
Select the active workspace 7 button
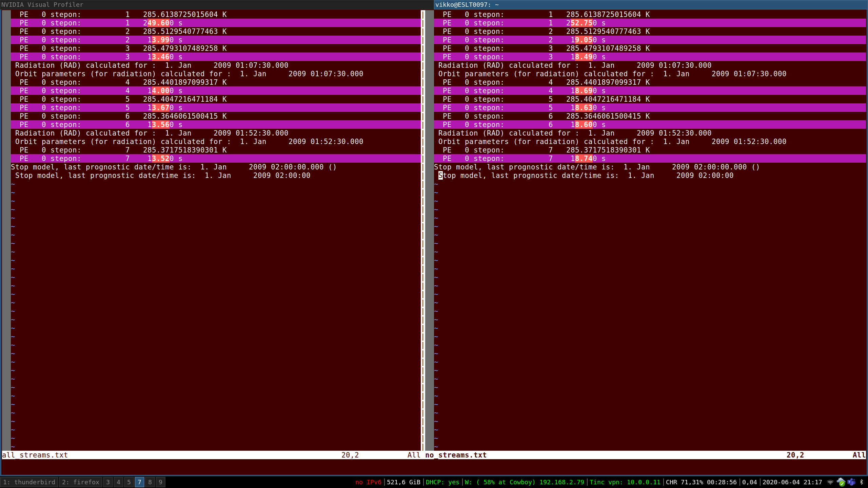click(x=139, y=482)
